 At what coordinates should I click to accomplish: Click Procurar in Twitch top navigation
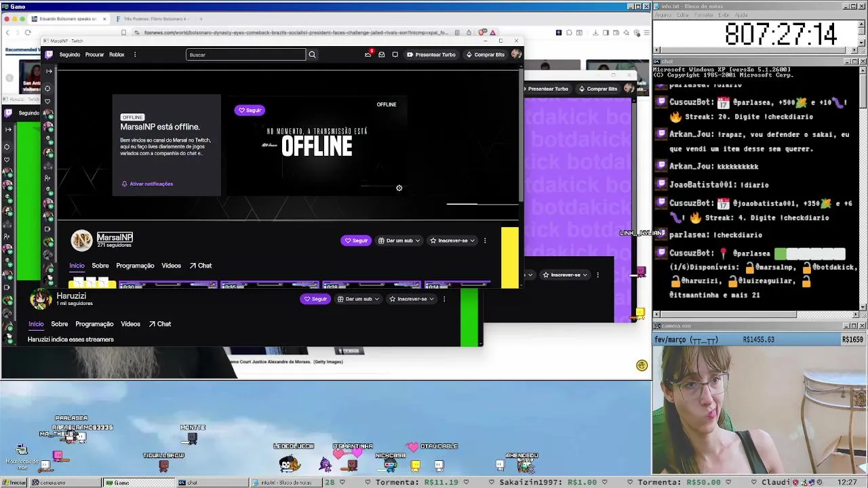[94, 54]
